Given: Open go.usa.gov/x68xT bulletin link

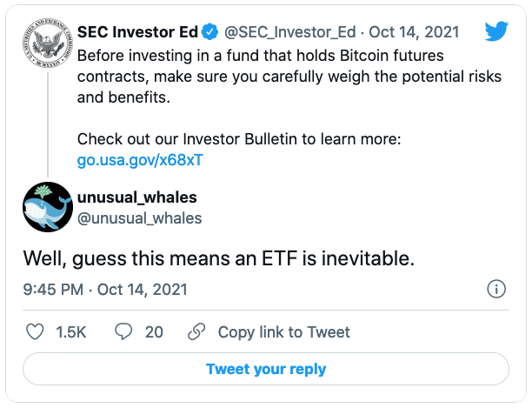Looking at the screenshot, I should (x=140, y=161).
